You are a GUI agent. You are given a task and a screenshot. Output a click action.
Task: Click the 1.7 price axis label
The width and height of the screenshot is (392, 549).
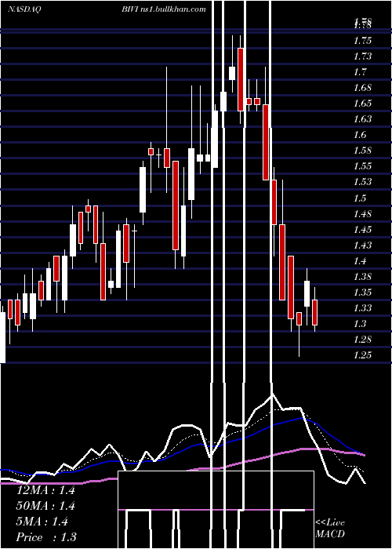coord(360,72)
